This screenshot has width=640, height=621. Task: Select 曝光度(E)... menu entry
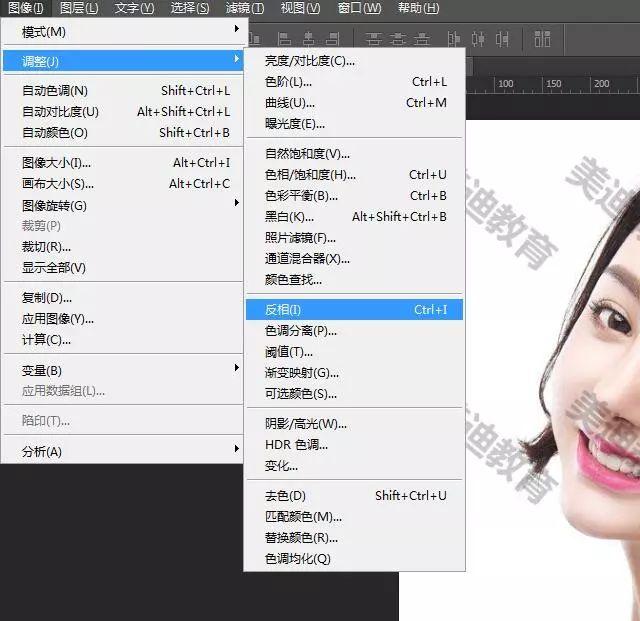coord(354,123)
